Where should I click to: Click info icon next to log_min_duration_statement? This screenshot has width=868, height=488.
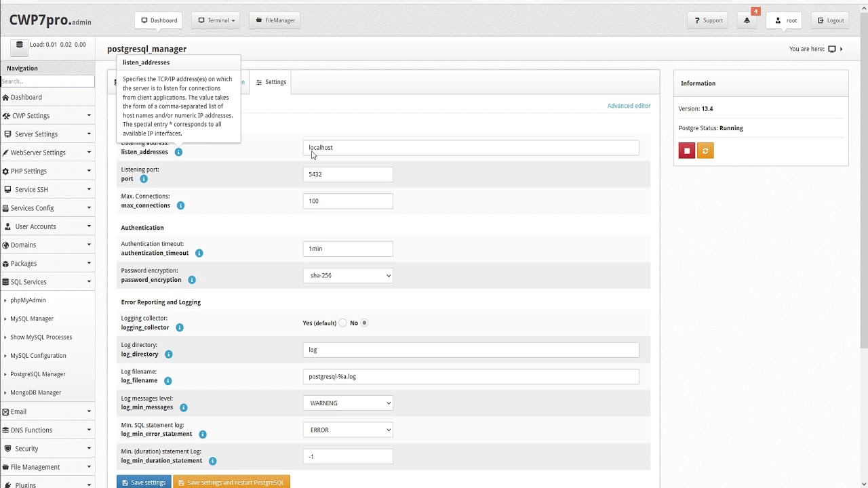pos(213,461)
